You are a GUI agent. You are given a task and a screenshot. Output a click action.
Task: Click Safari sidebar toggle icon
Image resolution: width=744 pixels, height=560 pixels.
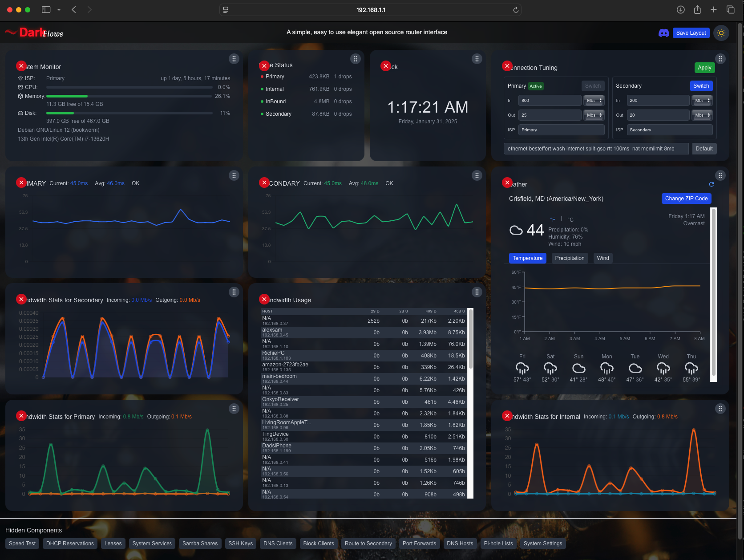coord(46,10)
